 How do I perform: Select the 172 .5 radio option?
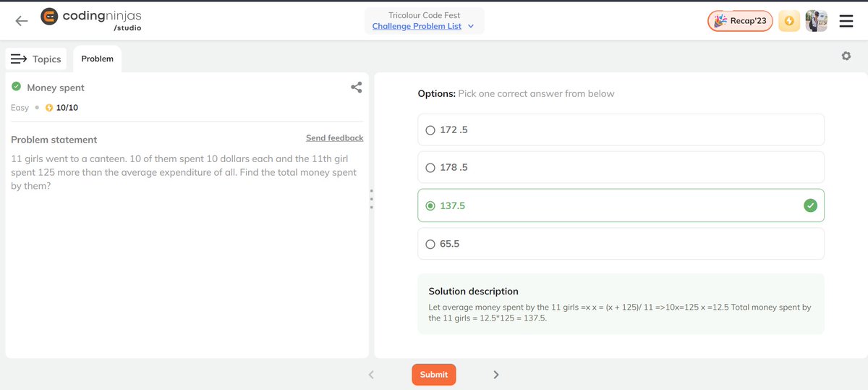click(430, 130)
